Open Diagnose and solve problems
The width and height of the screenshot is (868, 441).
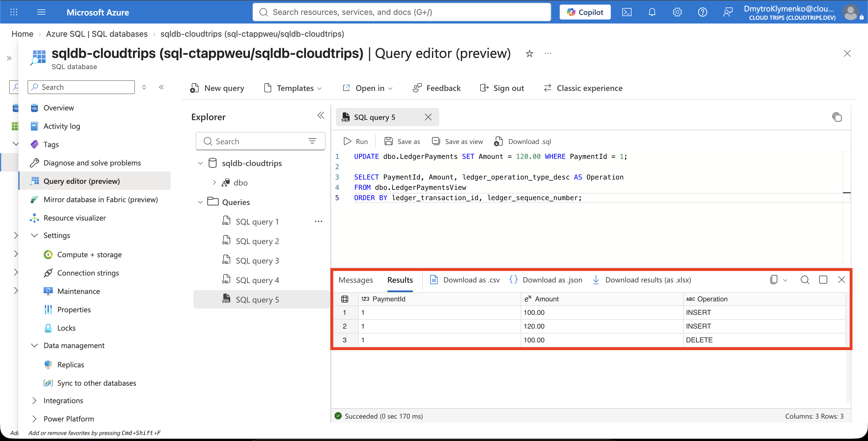pyautogui.click(x=92, y=163)
